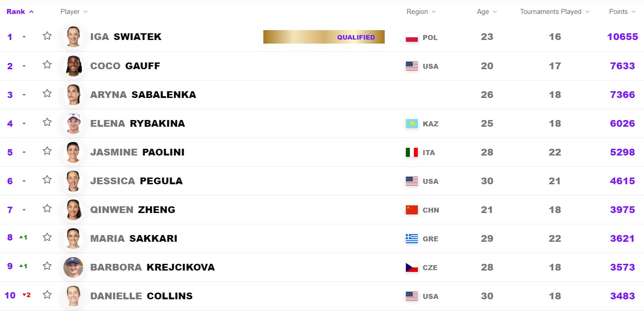
Task: Click the star icon beside Elena Rybakina
Action: (x=47, y=122)
